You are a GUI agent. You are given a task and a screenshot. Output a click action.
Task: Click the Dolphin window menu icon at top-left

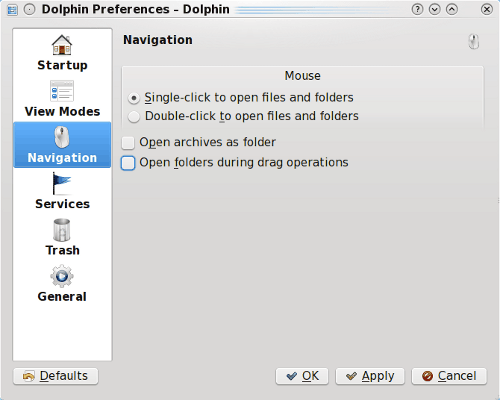[12, 10]
